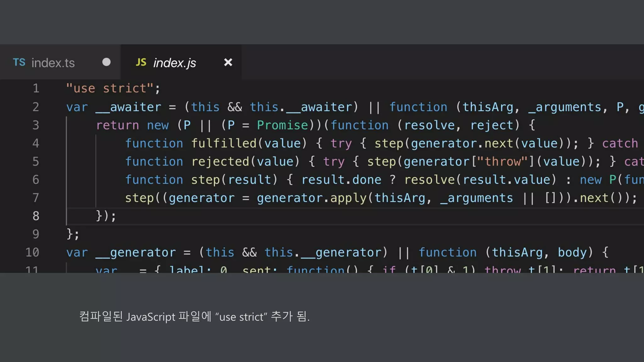
Task: Place cursor after }); on line 8
Action: pos(117,216)
